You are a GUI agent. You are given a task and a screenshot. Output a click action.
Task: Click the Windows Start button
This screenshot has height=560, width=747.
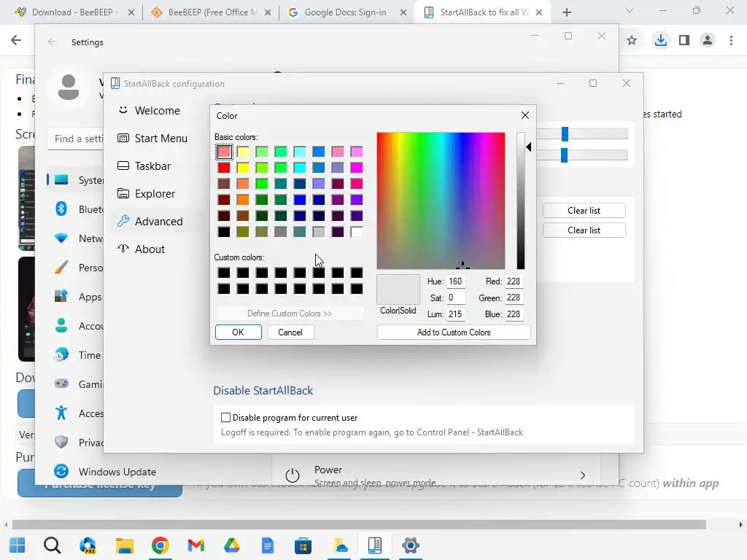18,545
